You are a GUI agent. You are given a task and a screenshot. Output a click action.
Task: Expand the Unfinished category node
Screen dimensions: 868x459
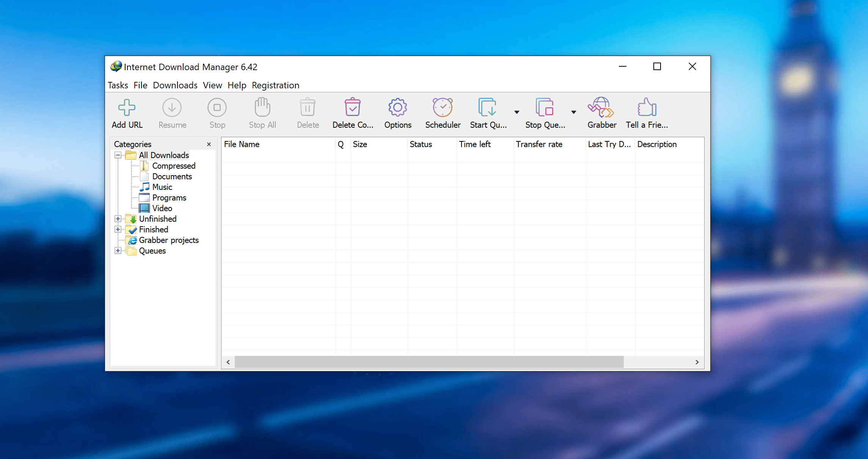click(118, 219)
